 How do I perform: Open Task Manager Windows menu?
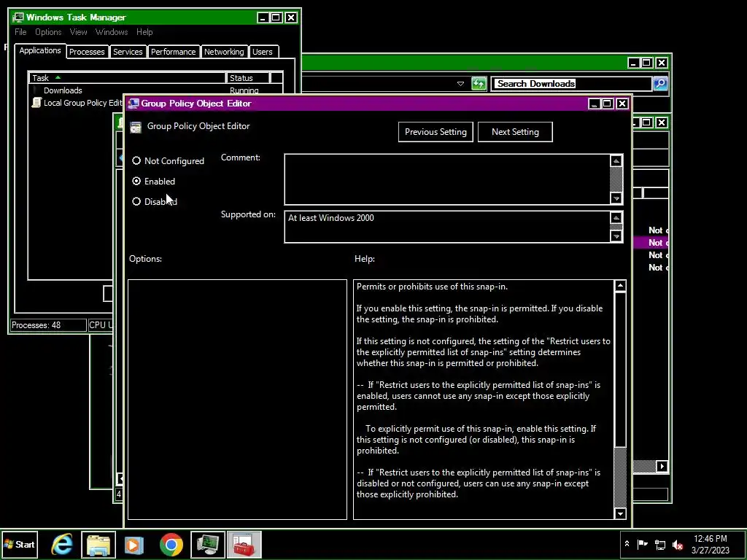[x=112, y=32]
